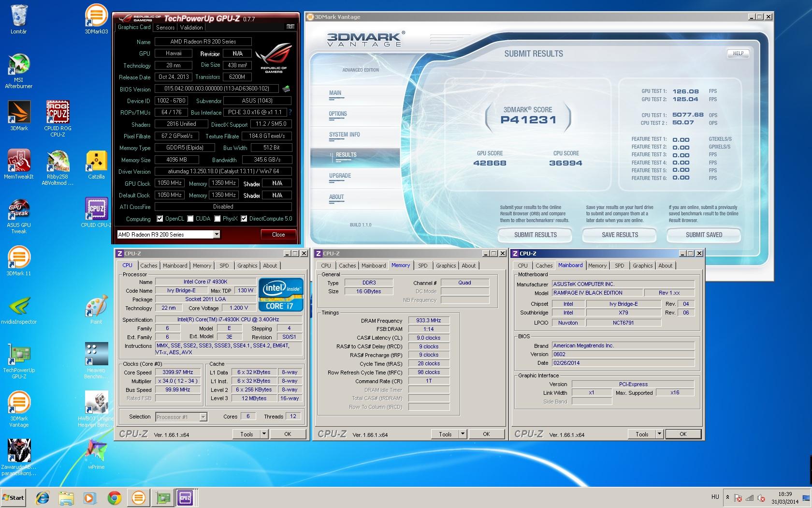Open Google Chrome from the taskbar
This screenshot has width=812, height=508.
(114, 497)
